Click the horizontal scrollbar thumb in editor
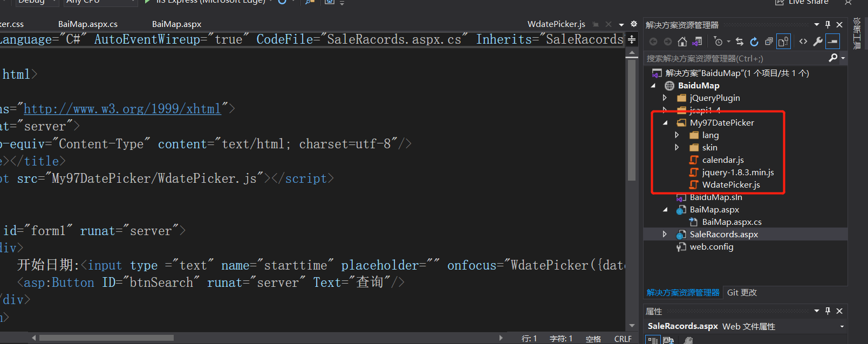 pos(106,338)
